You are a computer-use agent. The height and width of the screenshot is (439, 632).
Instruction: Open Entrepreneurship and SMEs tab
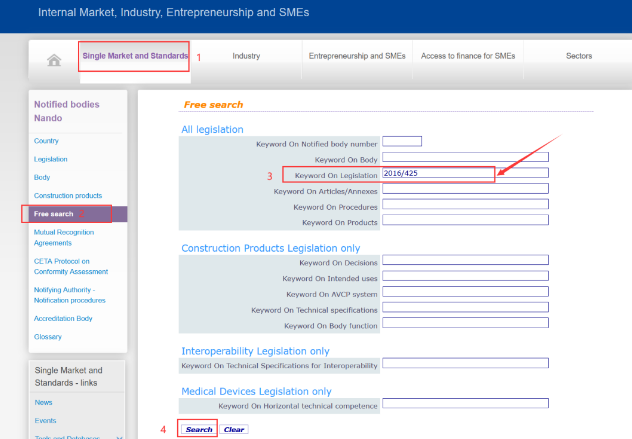[x=357, y=56]
